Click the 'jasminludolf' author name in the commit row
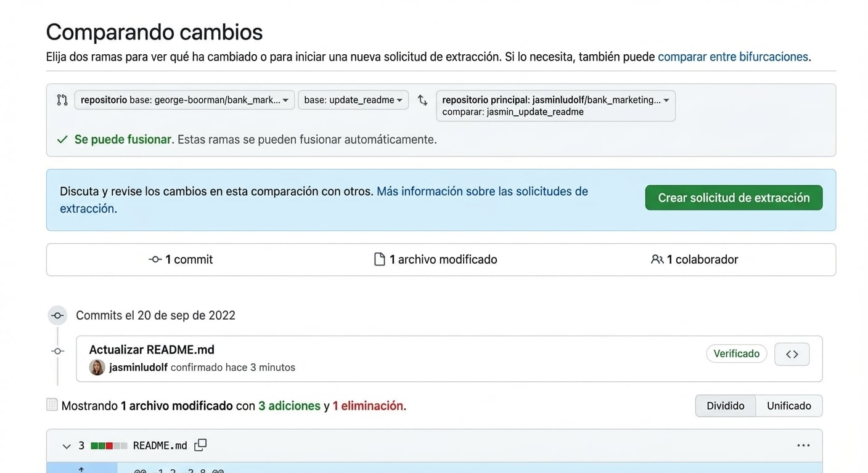The width and height of the screenshot is (868, 473). point(138,368)
